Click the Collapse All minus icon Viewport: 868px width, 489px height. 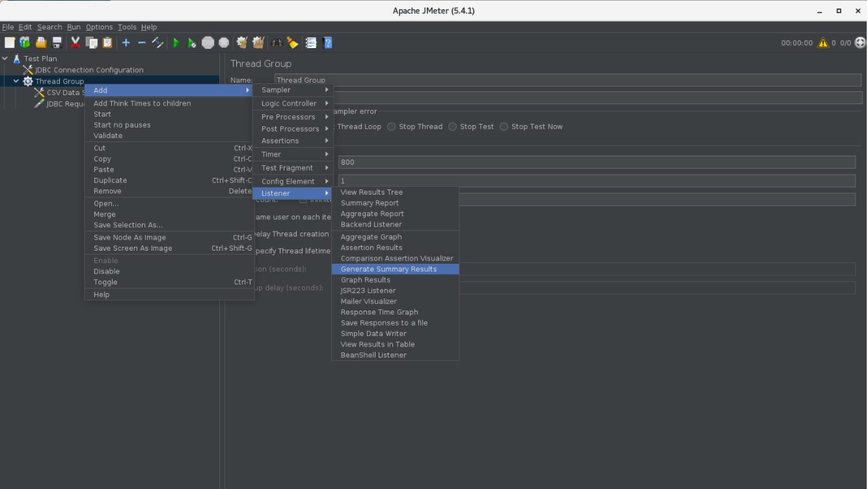pos(141,42)
